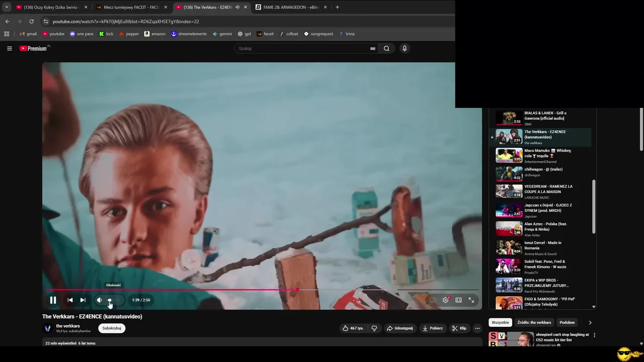The width and height of the screenshot is (644, 362).
Task: Play VEGEDREAM - RAMENEZ LA COUPE from the playlist
Action: (x=541, y=192)
